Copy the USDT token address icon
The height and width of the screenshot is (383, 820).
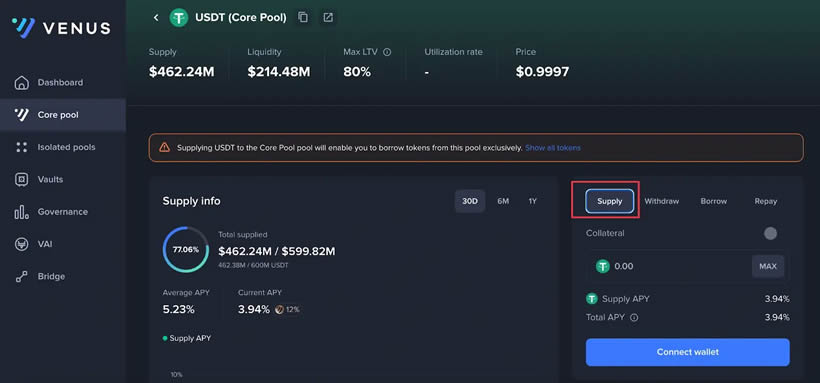coord(303,17)
